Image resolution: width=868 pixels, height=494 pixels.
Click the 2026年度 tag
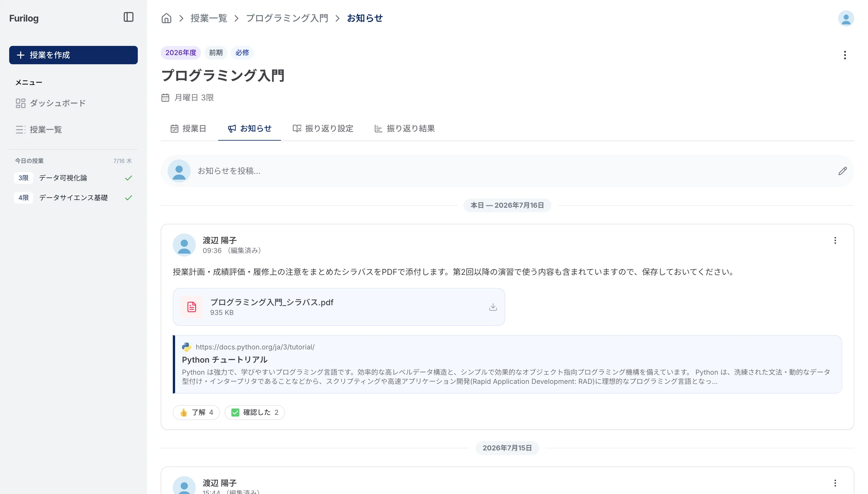tap(181, 52)
